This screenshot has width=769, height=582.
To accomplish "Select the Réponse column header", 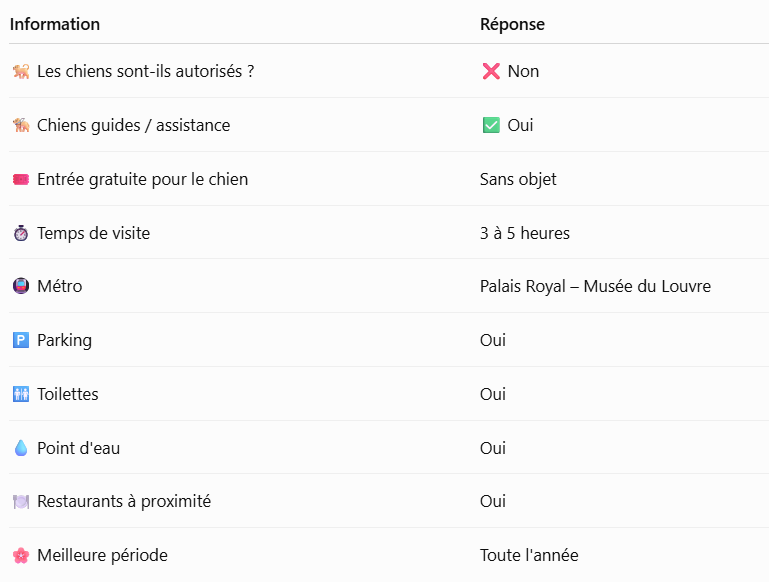I will pos(513,24).
